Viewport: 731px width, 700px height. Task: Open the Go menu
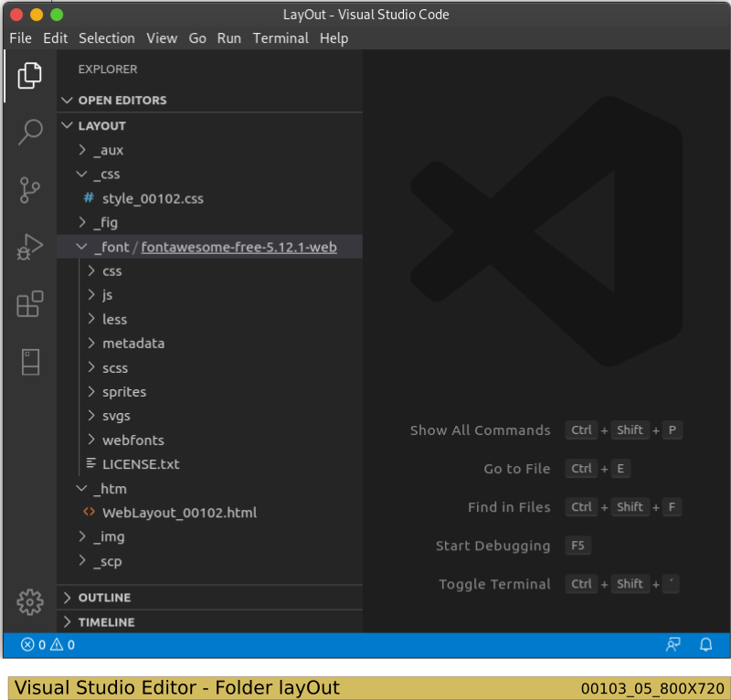(x=197, y=38)
